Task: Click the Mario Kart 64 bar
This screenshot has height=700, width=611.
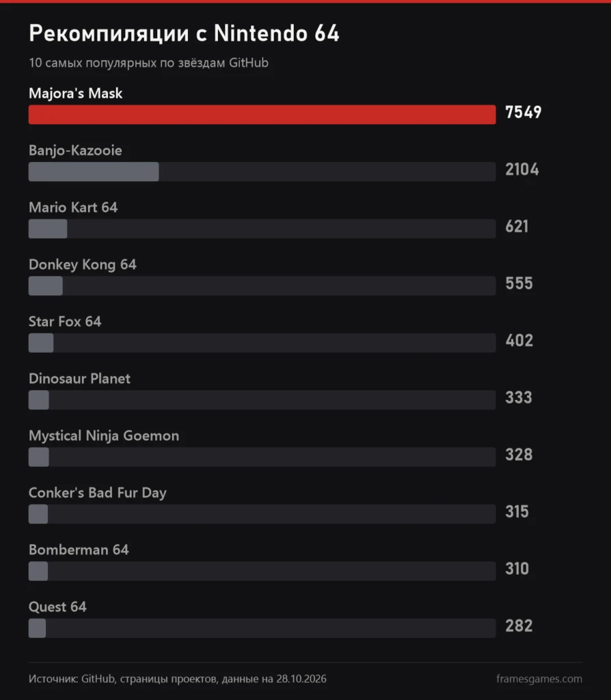Action: coord(48,228)
